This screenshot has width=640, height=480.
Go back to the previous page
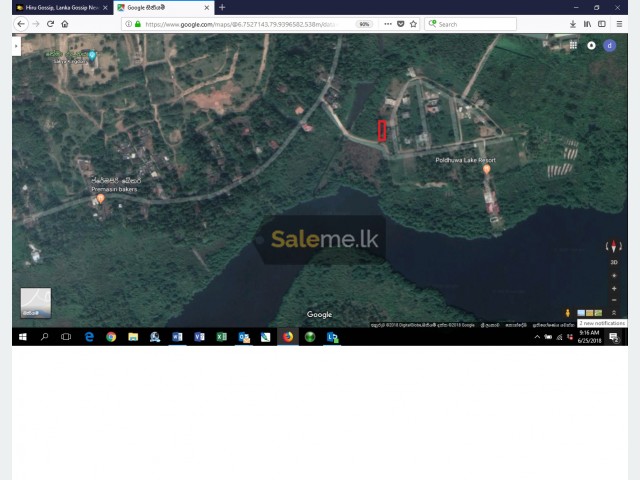[21, 24]
